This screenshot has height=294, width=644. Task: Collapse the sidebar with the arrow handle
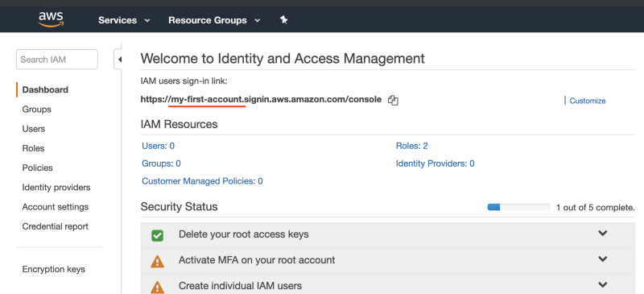coord(118,60)
